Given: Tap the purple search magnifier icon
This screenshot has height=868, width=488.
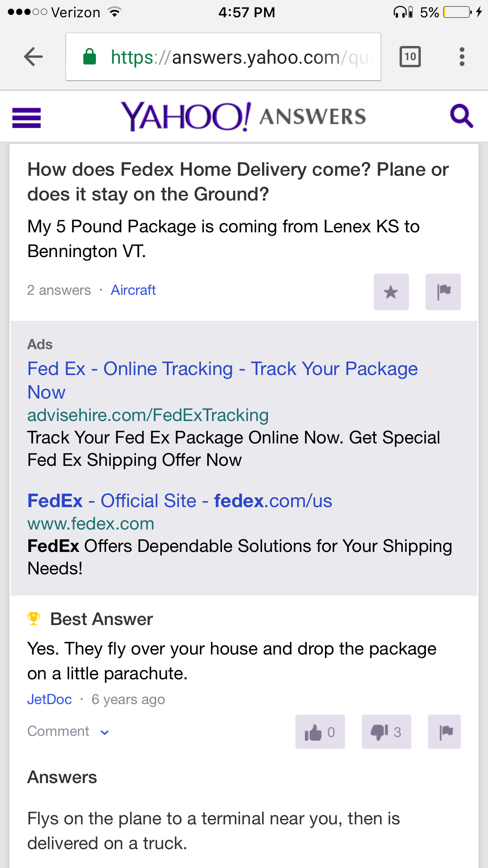Looking at the screenshot, I should tap(461, 116).
